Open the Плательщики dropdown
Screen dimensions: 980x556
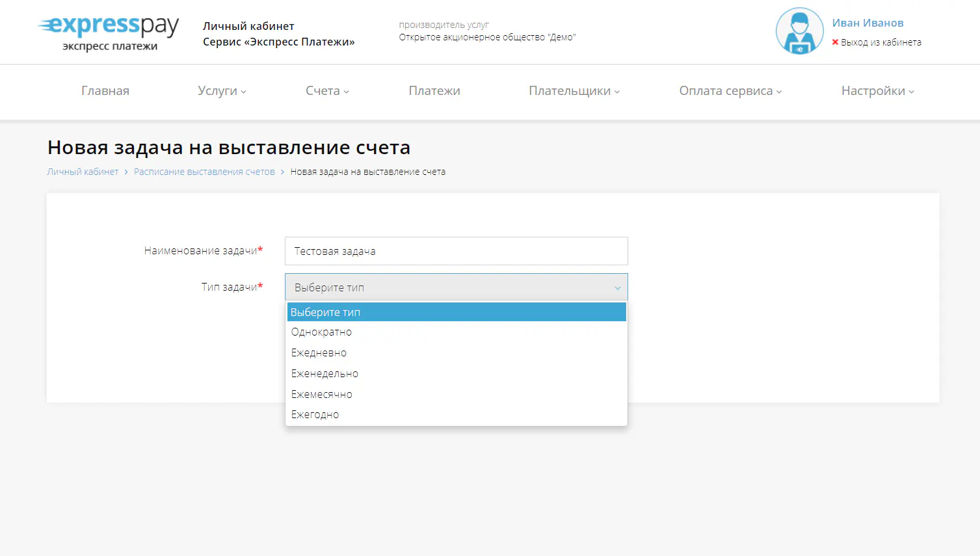[x=573, y=91]
